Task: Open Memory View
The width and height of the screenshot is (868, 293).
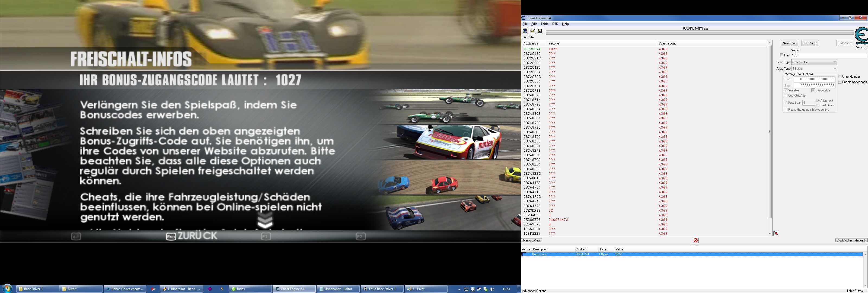Action: pyautogui.click(x=532, y=240)
